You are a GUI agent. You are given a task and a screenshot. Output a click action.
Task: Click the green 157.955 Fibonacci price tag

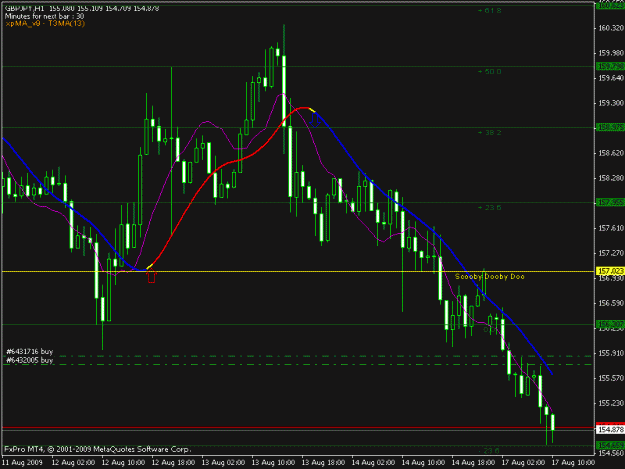pyautogui.click(x=610, y=202)
